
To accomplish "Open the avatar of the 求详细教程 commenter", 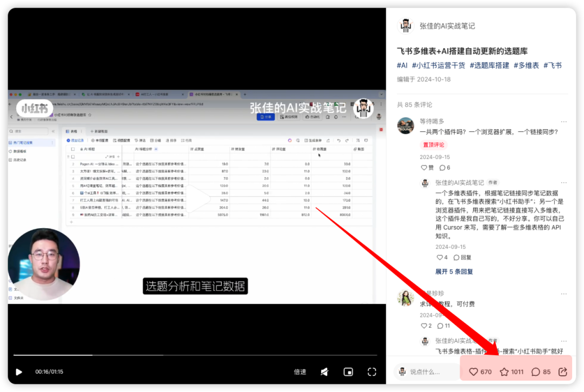I will coord(406,298).
